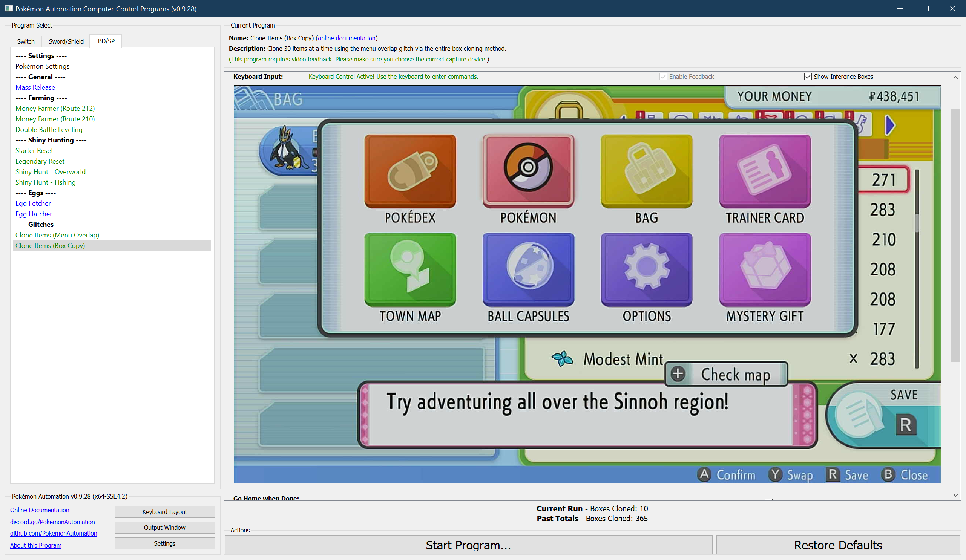Toggle the Show Inference Boxes checkbox
The width and height of the screenshot is (966, 560).
coord(807,77)
